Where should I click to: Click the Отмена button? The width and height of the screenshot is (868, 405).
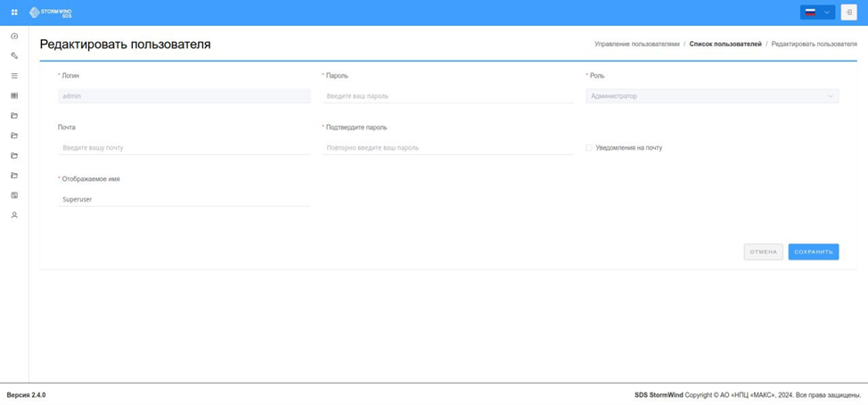tap(764, 252)
